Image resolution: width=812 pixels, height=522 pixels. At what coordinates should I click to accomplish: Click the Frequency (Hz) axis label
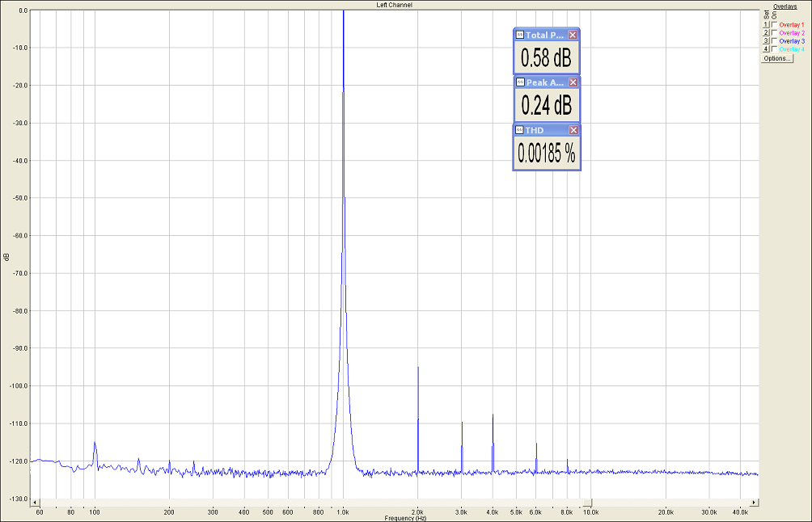(x=405, y=519)
